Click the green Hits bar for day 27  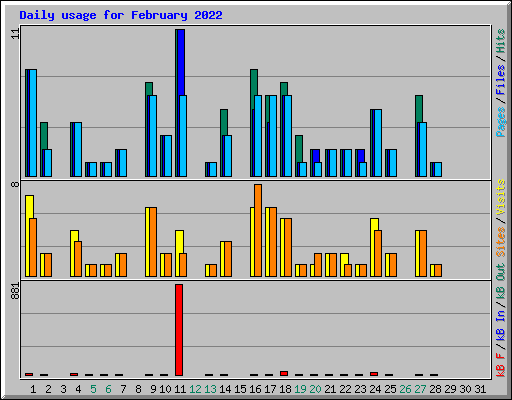pos(419,109)
